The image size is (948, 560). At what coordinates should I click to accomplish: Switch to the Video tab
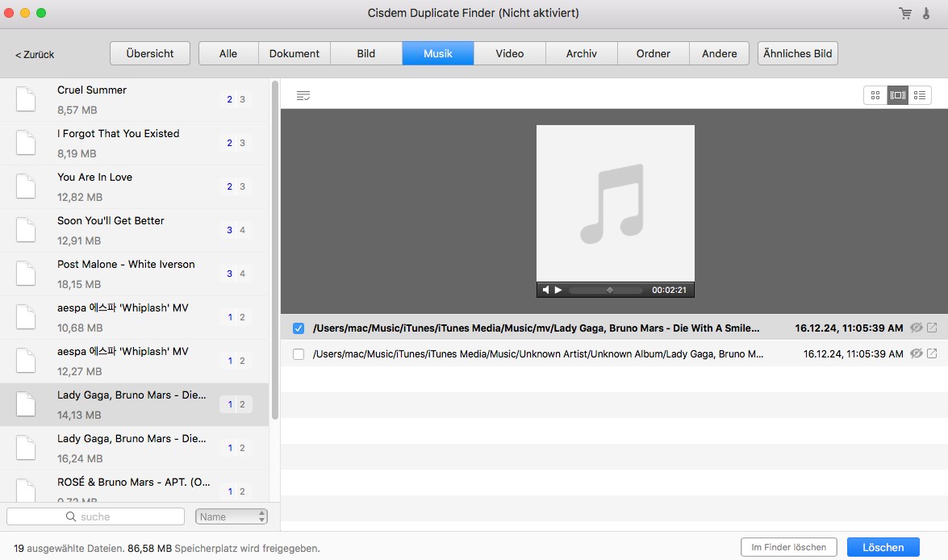(x=510, y=53)
